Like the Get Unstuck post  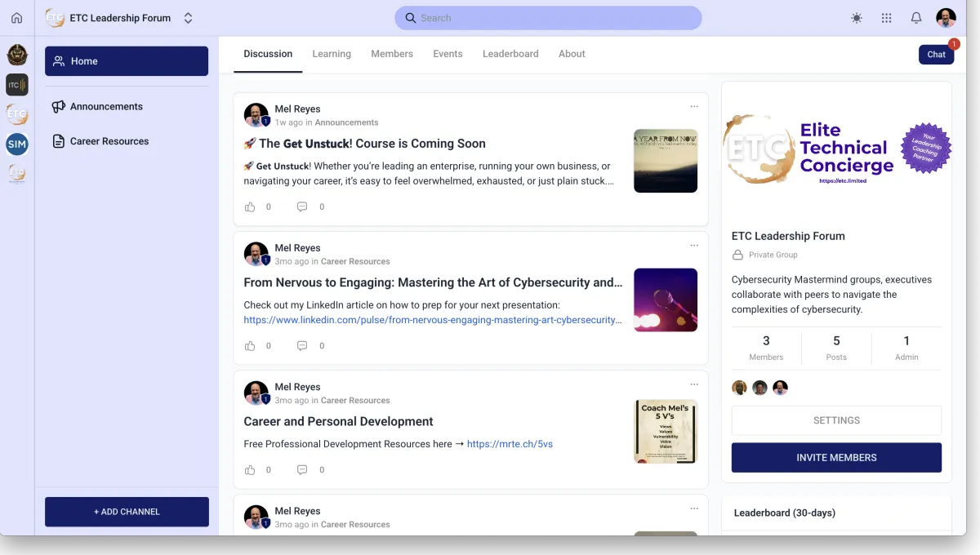tap(250, 206)
